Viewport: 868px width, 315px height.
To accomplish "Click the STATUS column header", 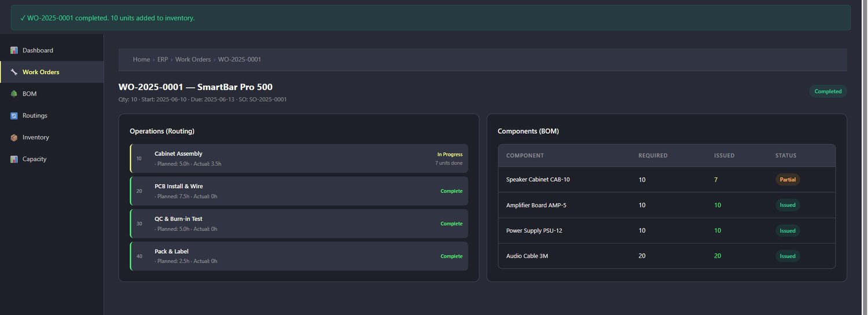I will tap(786, 156).
